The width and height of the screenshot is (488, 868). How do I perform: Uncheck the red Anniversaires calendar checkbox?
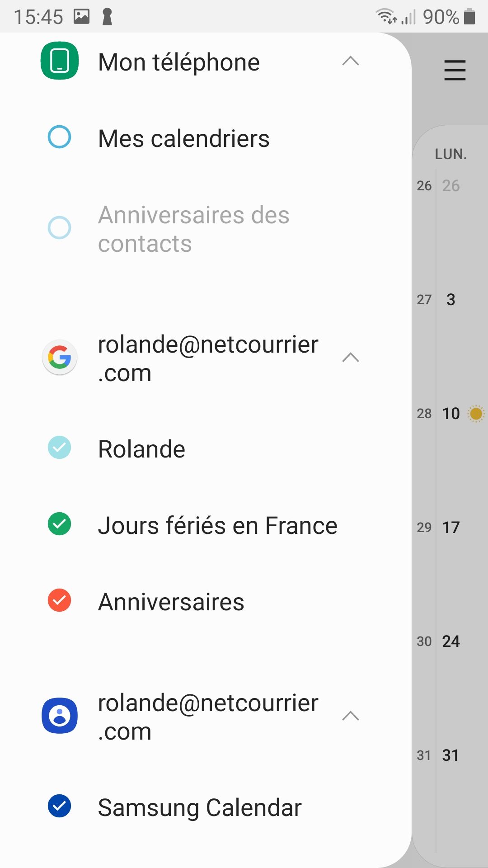60,600
